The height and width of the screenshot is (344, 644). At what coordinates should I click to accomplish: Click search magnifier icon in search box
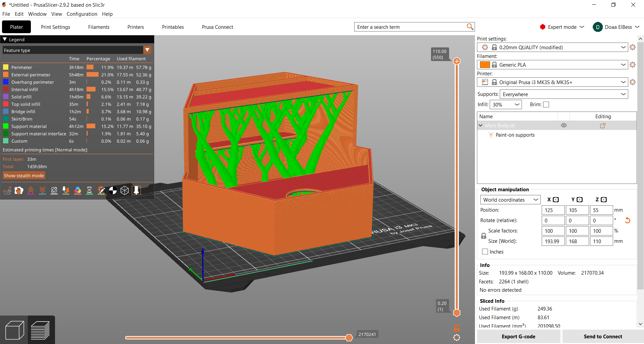tap(470, 27)
